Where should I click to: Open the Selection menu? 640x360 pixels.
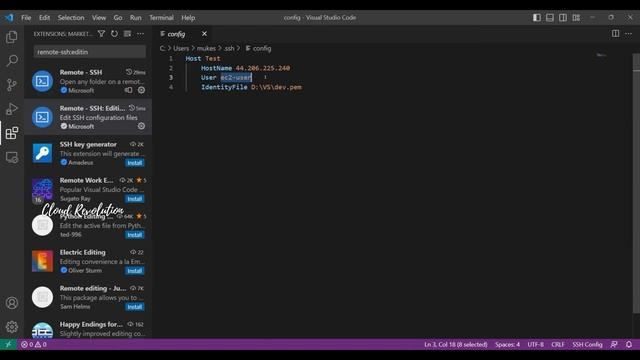(x=71, y=18)
